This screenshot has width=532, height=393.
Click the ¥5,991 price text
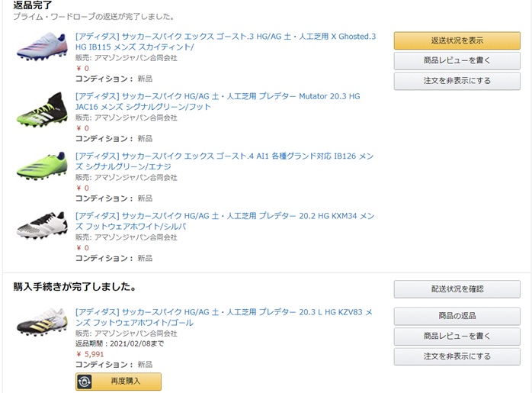(89, 354)
